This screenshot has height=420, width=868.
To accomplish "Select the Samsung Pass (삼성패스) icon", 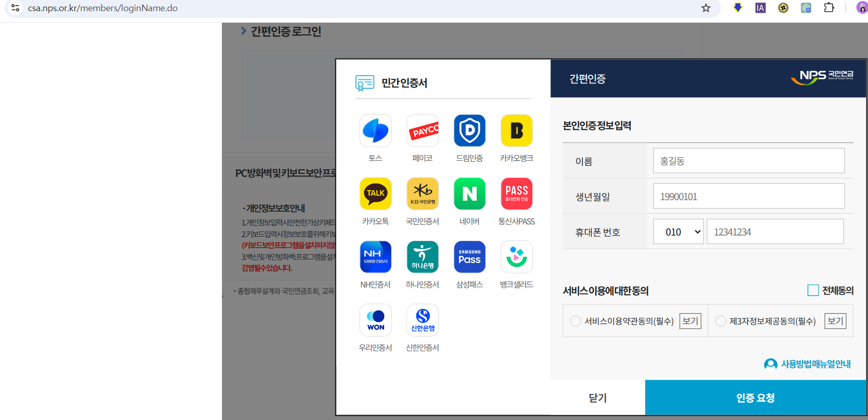I will [470, 257].
